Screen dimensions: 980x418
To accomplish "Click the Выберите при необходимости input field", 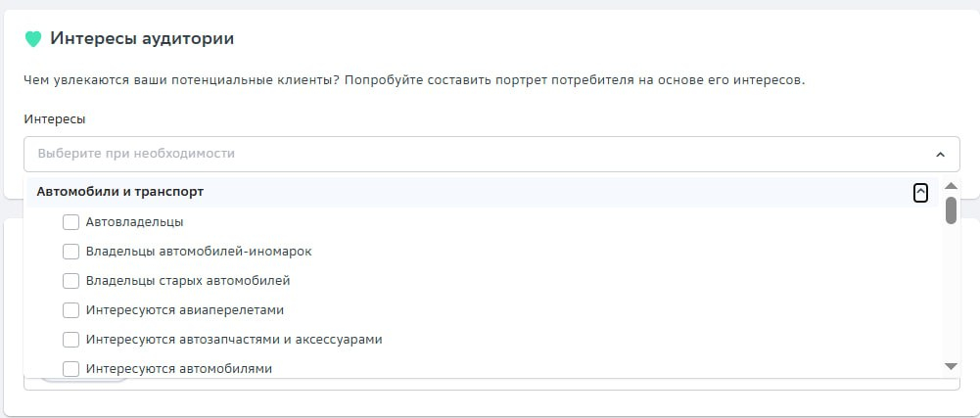I will click(x=491, y=154).
